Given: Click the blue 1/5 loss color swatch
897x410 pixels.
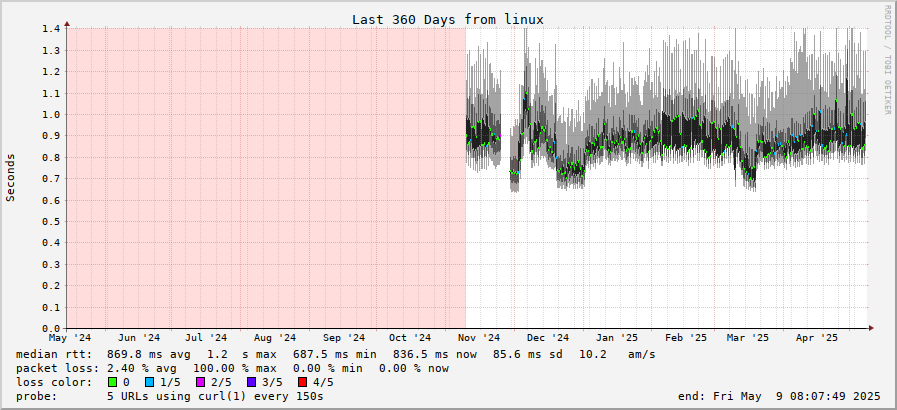Looking at the screenshot, I should pos(150,382).
